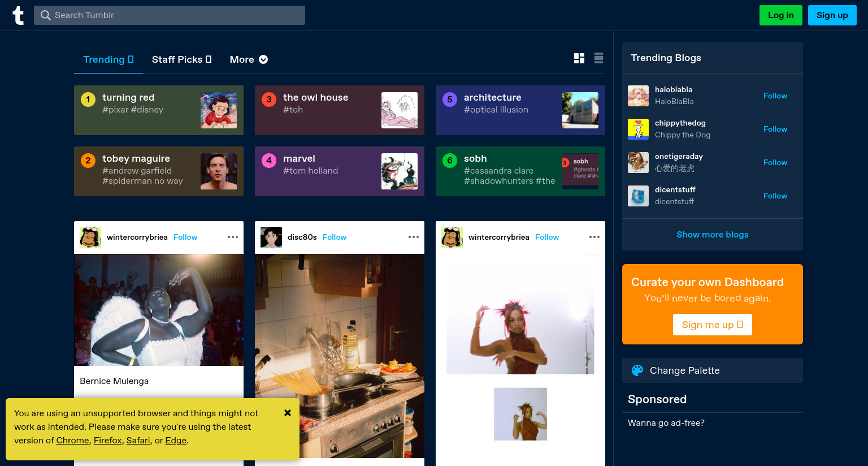Click the Safari link in notice
This screenshot has width=868, height=466.
pos(138,441)
